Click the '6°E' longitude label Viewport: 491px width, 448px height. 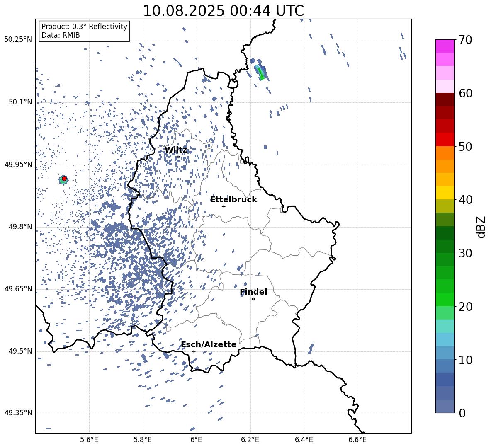pos(196,440)
